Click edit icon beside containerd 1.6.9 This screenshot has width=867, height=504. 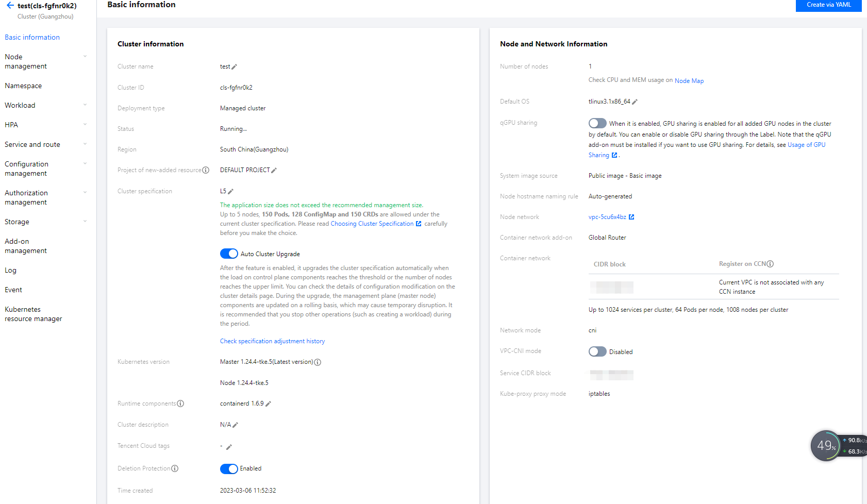coord(268,404)
